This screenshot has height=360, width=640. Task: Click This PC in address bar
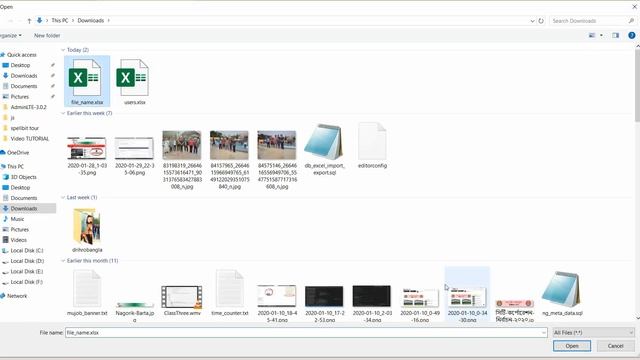(x=60, y=20)
